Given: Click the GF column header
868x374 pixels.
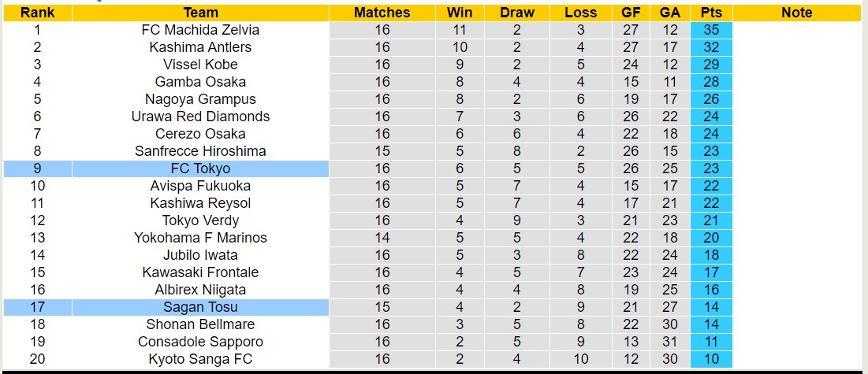Looking at the screenshot, I should [631, 13].
